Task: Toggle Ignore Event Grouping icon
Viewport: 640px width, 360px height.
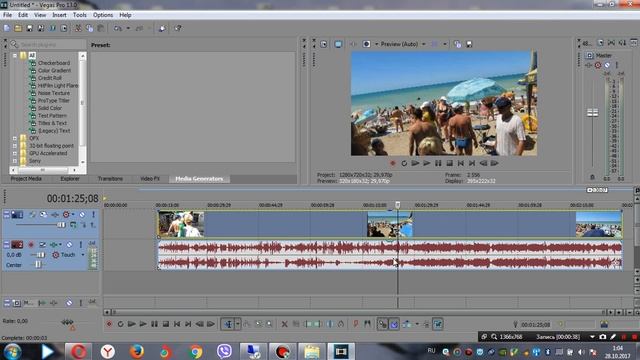Action: pyautogui.click(x=438, y=324)
